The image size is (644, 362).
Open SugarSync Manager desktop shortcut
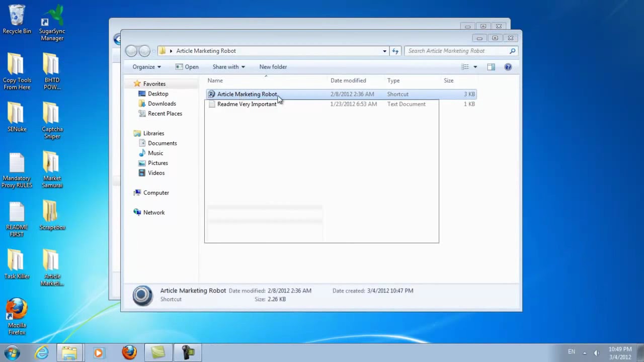coord(52,23)
